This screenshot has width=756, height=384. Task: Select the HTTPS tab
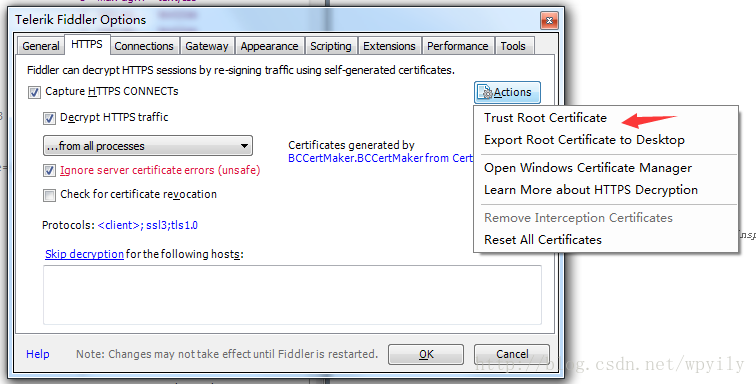(x=87, y=44)
